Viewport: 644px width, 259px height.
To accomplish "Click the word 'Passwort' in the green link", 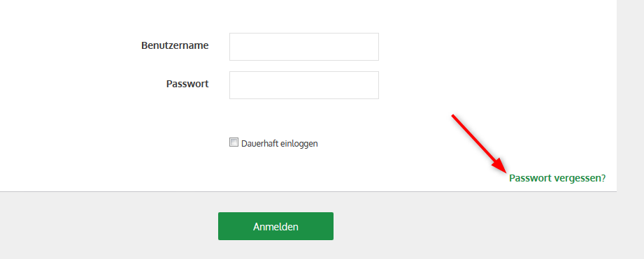I will (x=530, y=178).
